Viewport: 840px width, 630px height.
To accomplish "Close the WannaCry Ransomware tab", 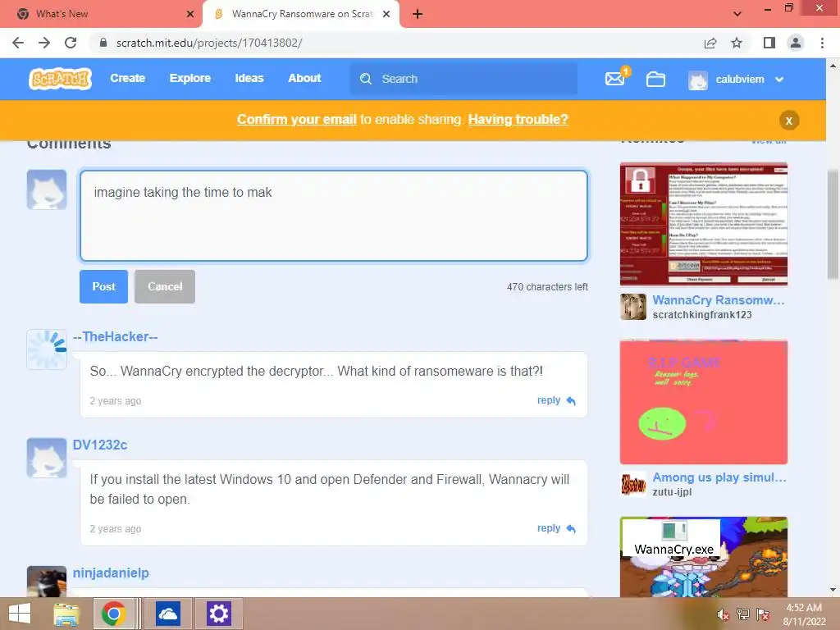I will point(386,14).
